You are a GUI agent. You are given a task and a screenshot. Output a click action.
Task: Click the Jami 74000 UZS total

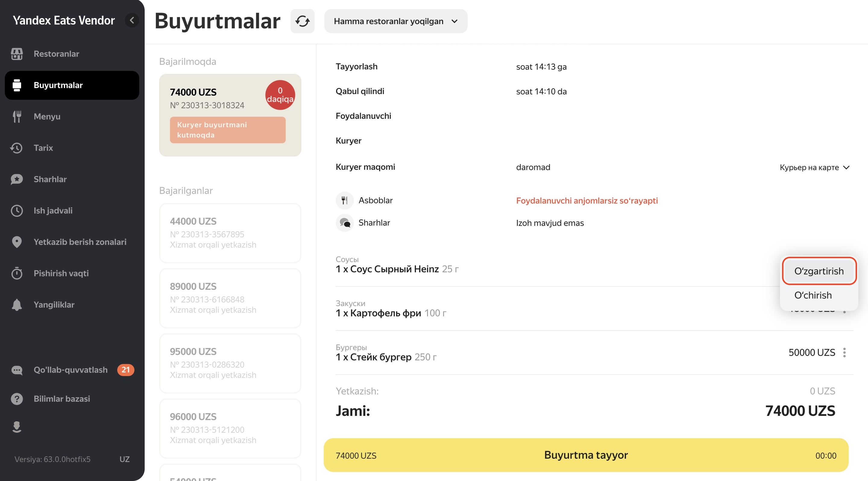[x=800, y=411]
